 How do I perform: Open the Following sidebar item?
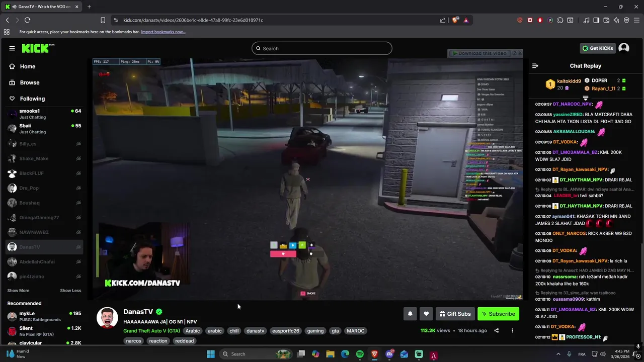[x=32, y=99]
